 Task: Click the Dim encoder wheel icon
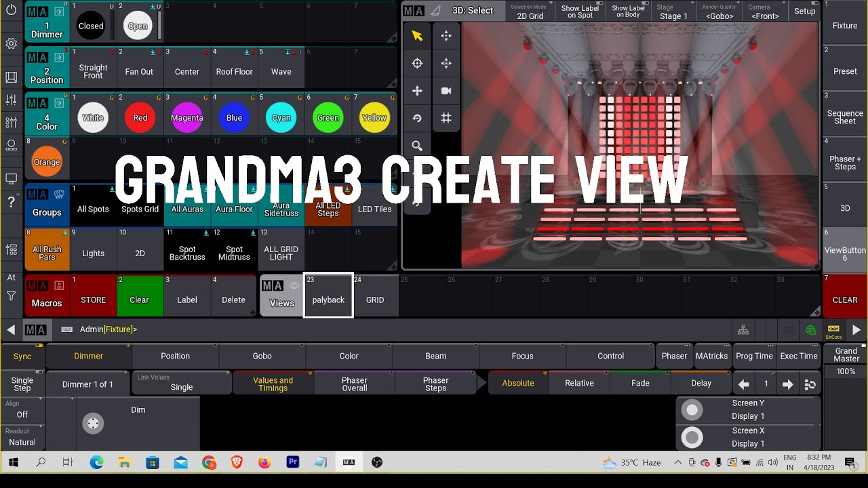pyautogui.click(x=93, y=424)
